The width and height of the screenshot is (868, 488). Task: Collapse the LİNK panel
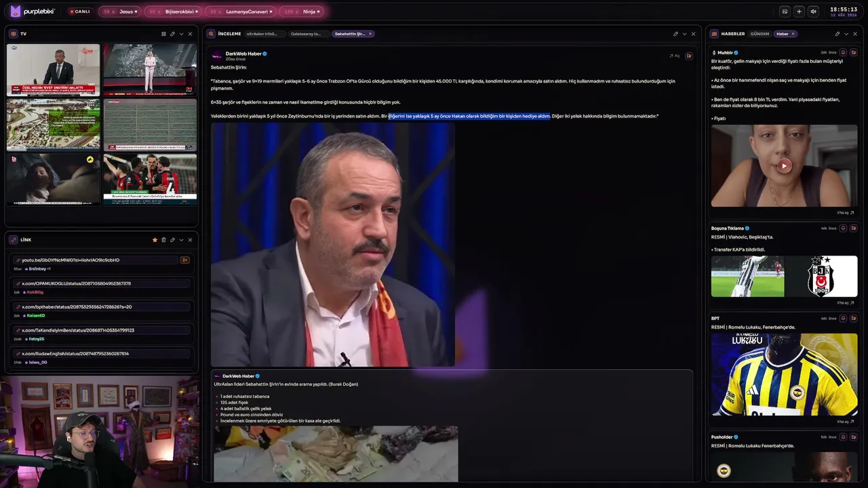tap(181, 240)
